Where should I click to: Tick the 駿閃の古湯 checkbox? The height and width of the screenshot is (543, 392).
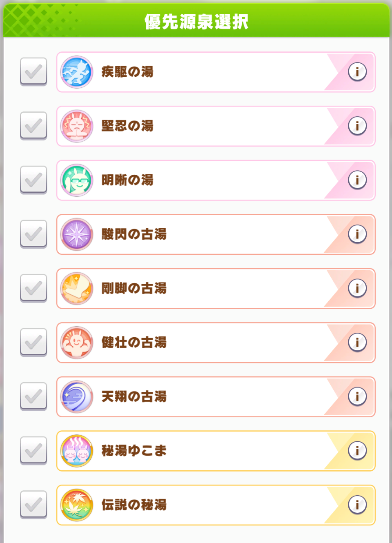tap(33, 234)
